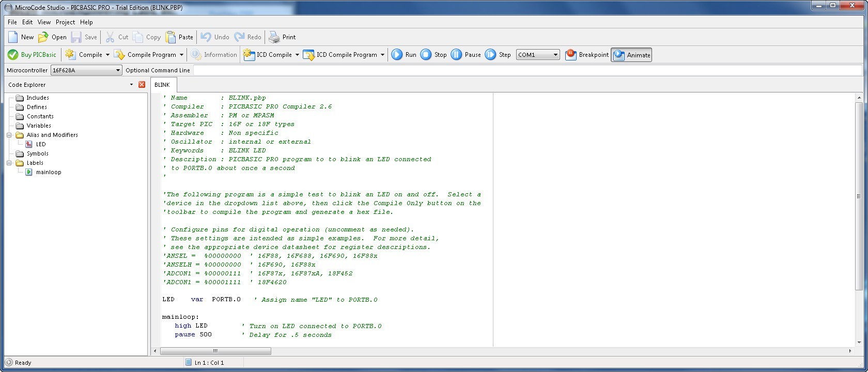Toggle the Animate button

coord(631,55)
